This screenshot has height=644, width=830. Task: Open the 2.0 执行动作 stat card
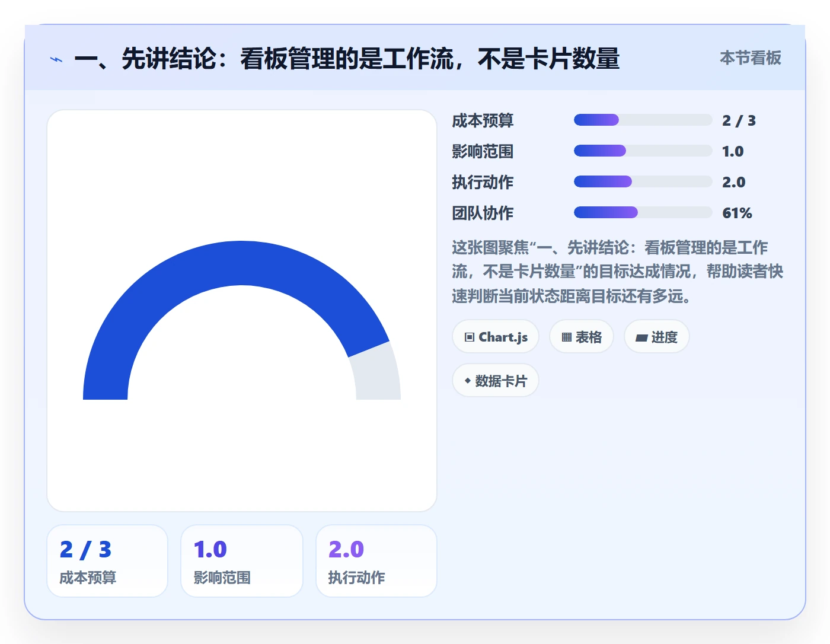(376, 561)
